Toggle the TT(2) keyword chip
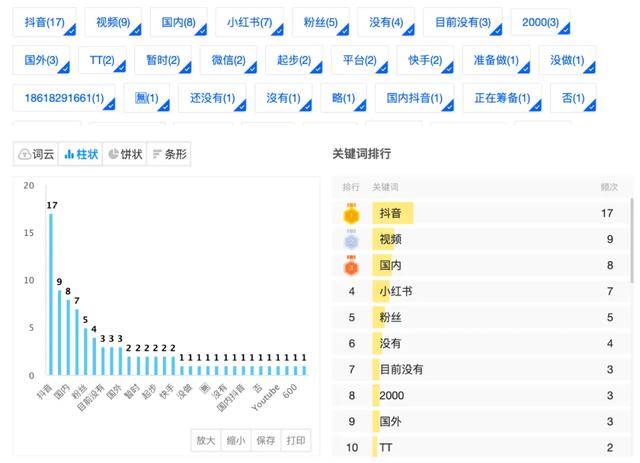This screenshot has width=640, height=463. (102, 60)
